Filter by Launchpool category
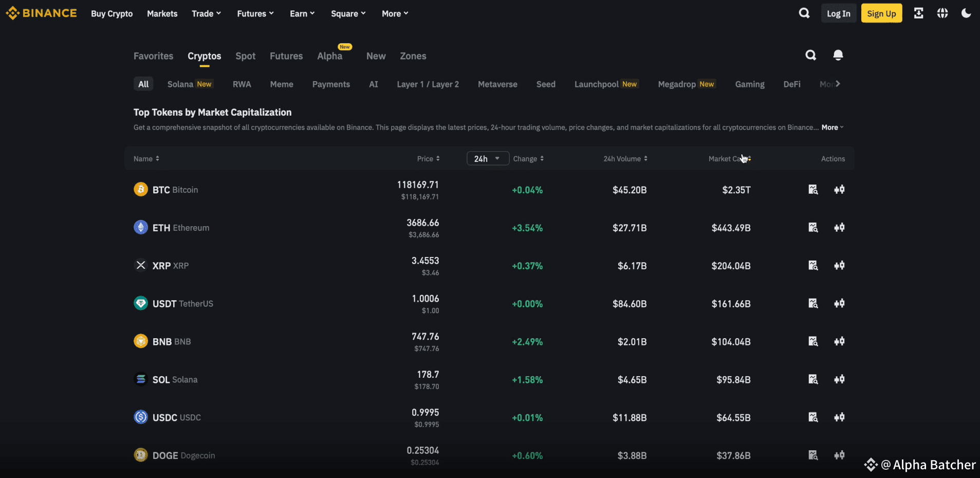The image size is (980, 478). coord(607,84)
